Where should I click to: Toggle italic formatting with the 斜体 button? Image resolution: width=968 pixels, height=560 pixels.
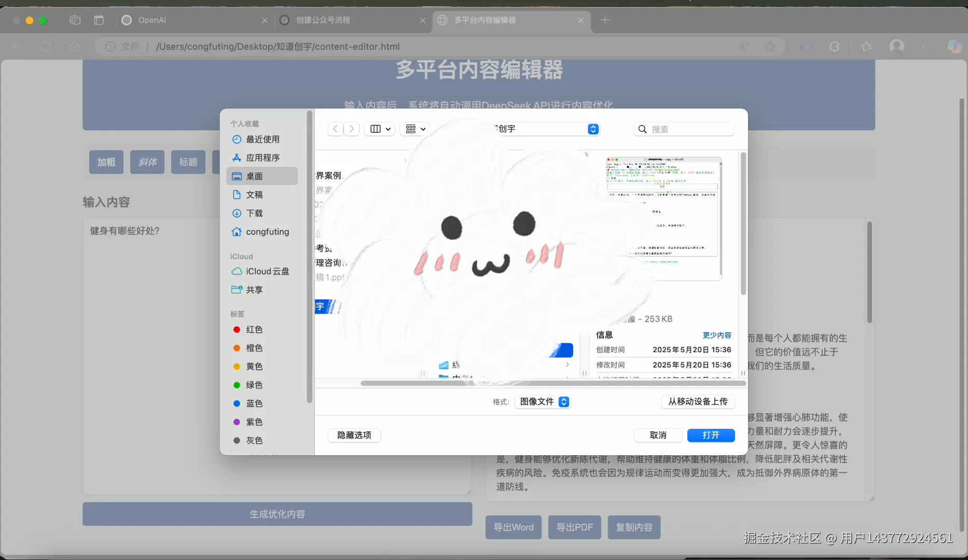[147, 162]
